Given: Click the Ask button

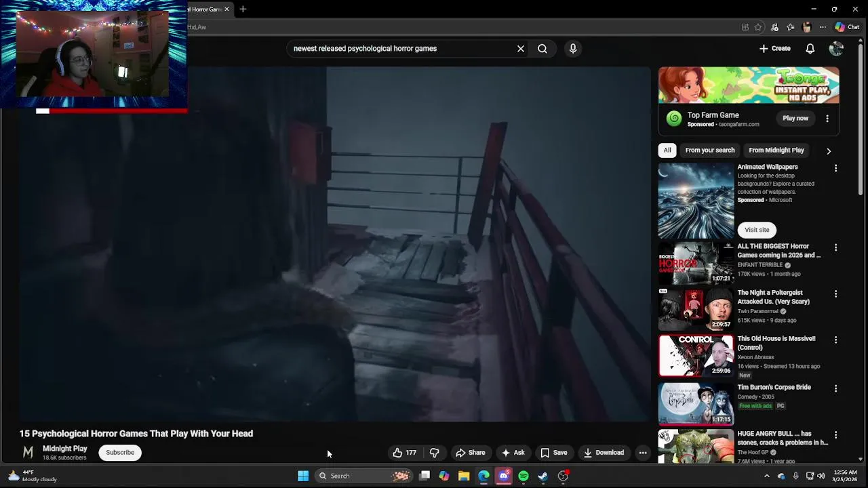Looking at the screenshot, I should point(513,453).
